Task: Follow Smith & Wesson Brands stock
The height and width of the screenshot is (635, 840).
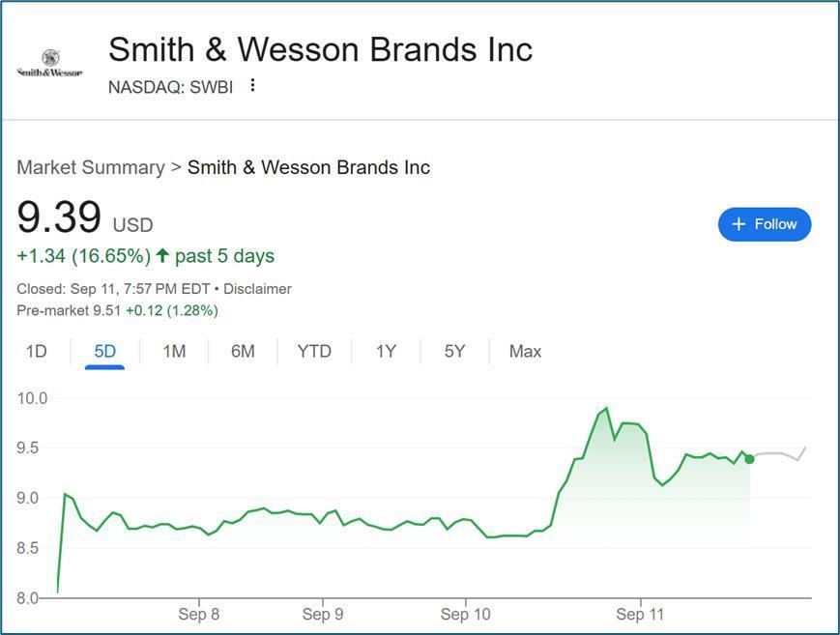Action: pyautogui.click(x=765, y=224)
